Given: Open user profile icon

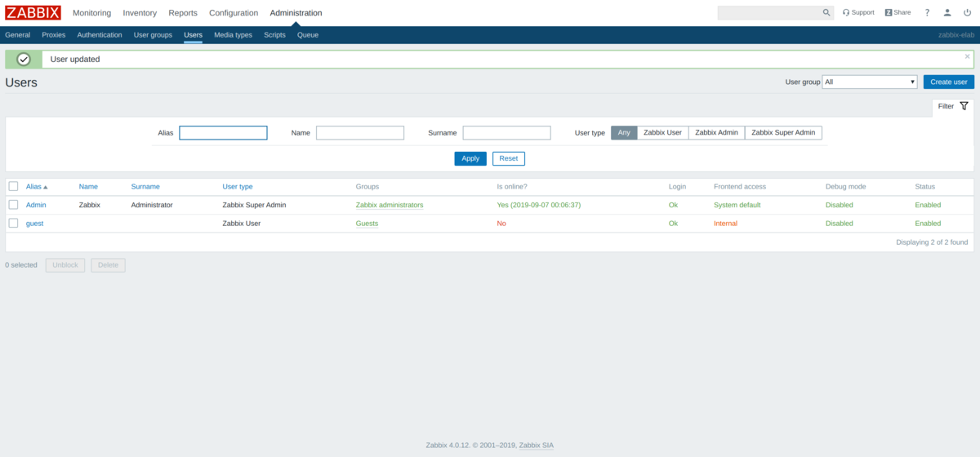Looking at the screenshot, I should [x=947, y=13].
